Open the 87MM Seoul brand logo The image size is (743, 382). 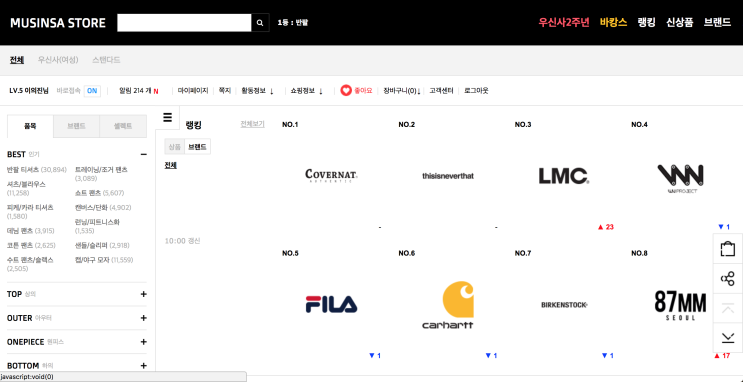680,306
